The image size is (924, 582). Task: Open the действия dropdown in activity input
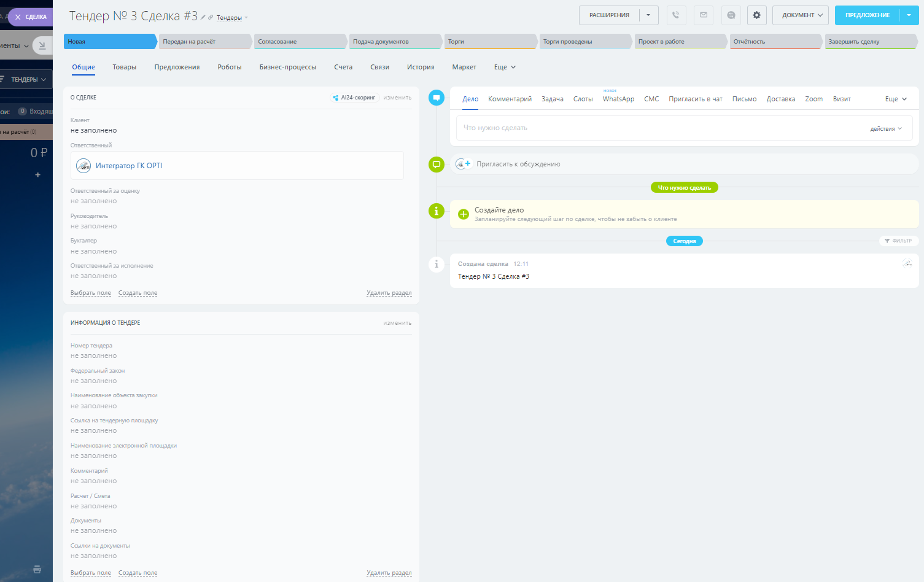click(886, 129)
